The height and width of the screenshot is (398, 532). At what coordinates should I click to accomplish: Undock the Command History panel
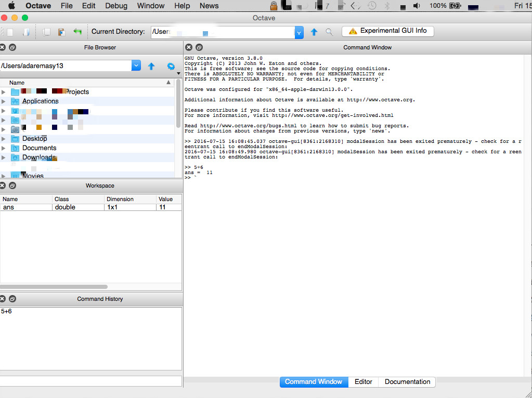(x=12, y=299)
